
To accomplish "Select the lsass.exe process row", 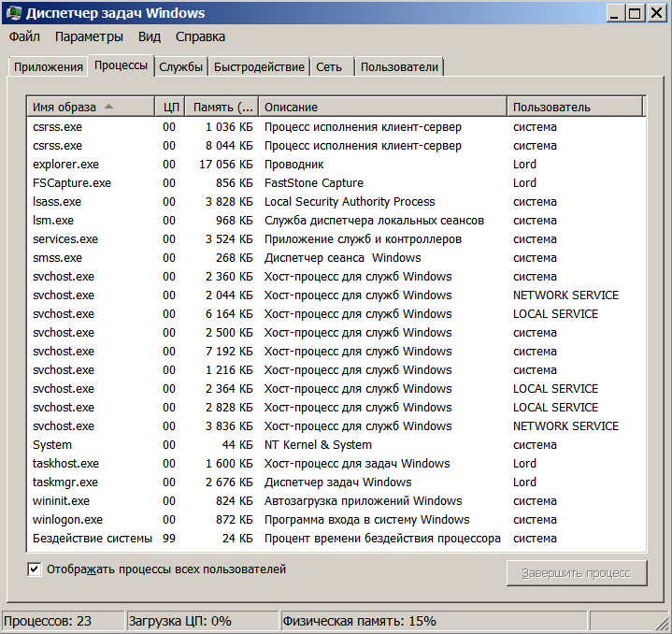I will click(336, 202).
